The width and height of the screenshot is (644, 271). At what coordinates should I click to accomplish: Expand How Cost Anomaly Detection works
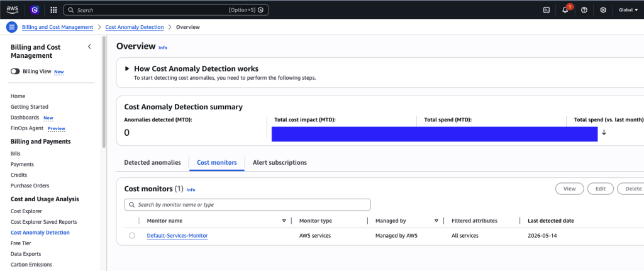(127, 69)
